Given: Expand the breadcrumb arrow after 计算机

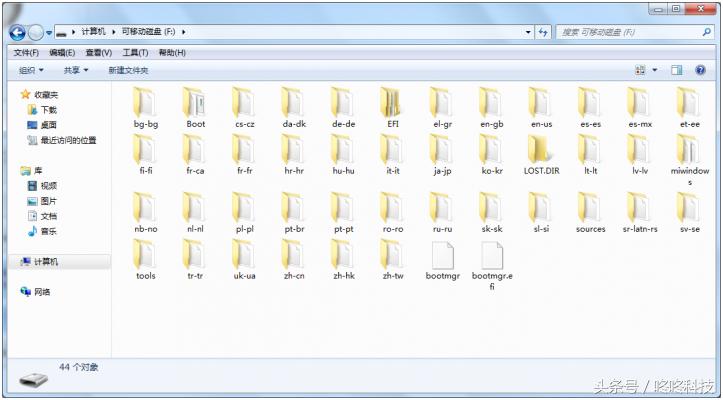Looking at the screenshot, I should 113,32.
